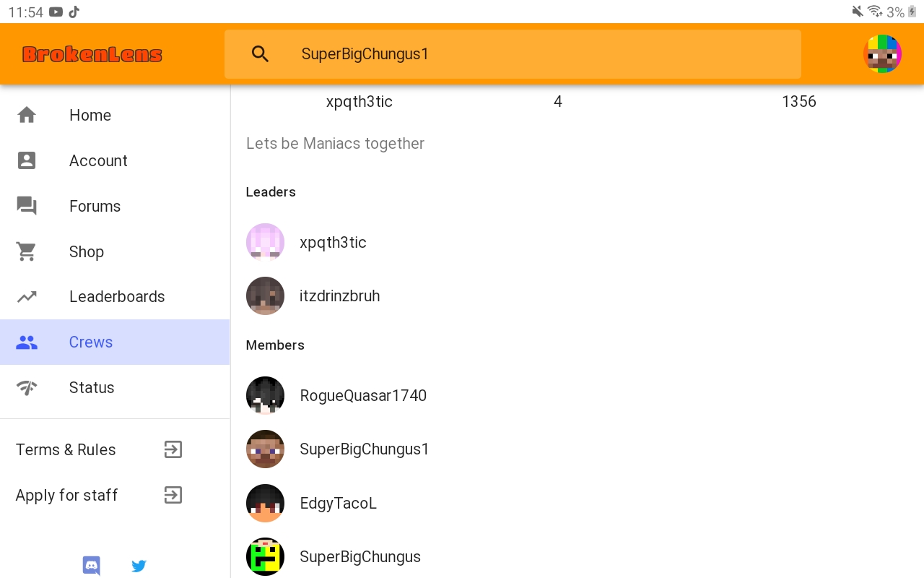Screen dimensions: 924x578
Task: Click xpqth3tic's avatar under Leaders
Action: pyautogui.click(x=265, y=242)
